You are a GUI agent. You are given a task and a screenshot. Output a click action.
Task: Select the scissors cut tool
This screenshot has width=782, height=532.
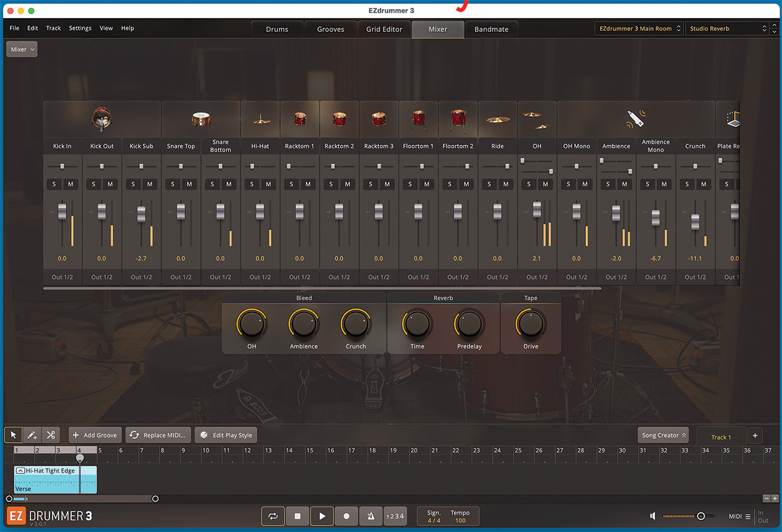tap(50, 434)
